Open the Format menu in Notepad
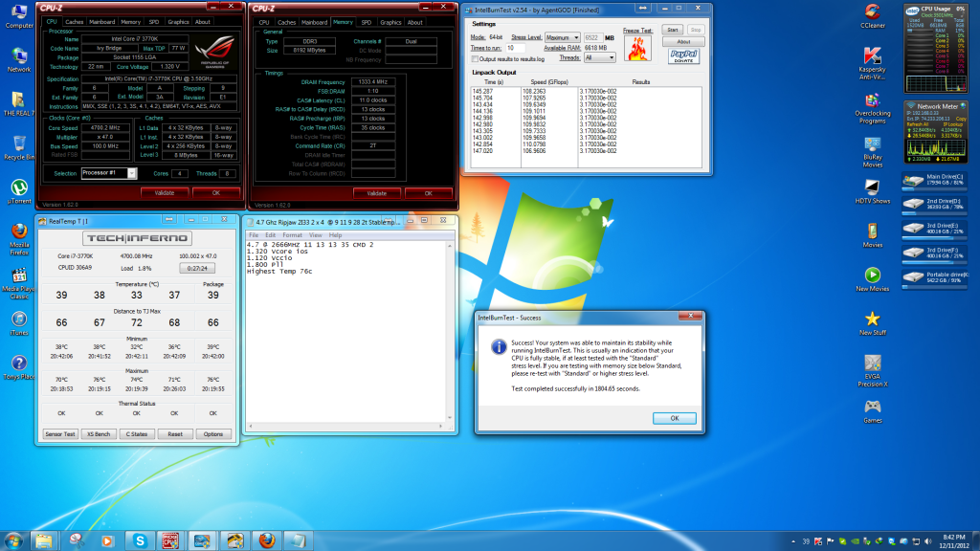This screenshot has width=980, height=551. tap(292, 235)
